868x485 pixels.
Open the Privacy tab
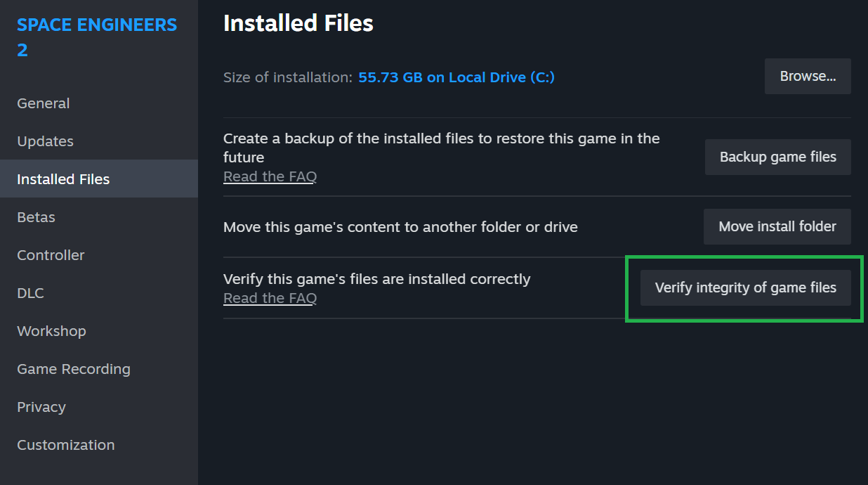coord(41,407)
